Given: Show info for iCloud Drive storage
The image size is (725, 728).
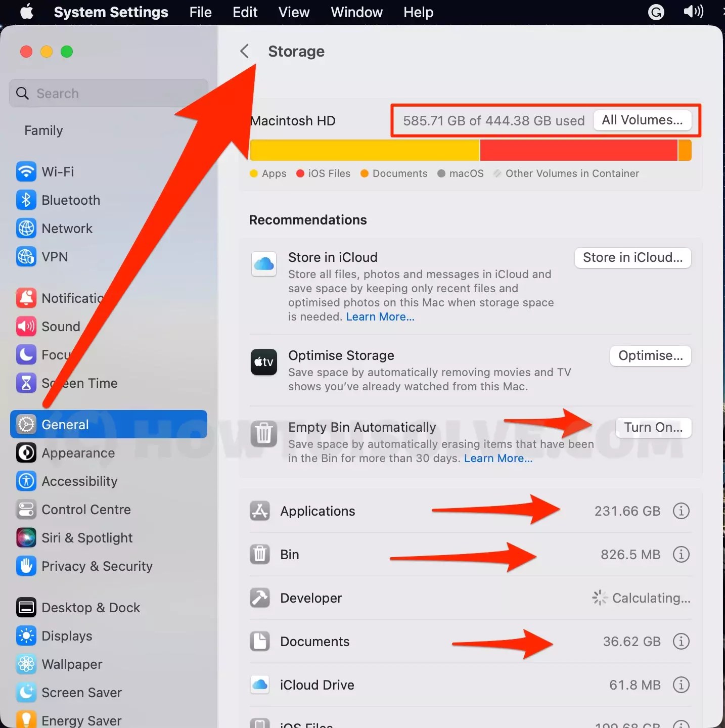Looking at the screenshot, I should [681, 685].
